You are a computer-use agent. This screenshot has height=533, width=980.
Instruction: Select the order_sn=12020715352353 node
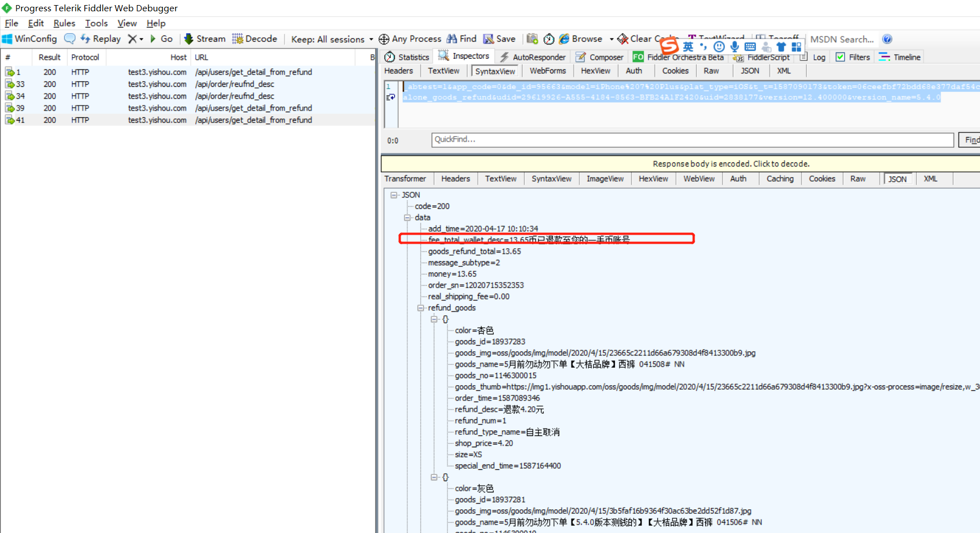[x=476, y=285]
